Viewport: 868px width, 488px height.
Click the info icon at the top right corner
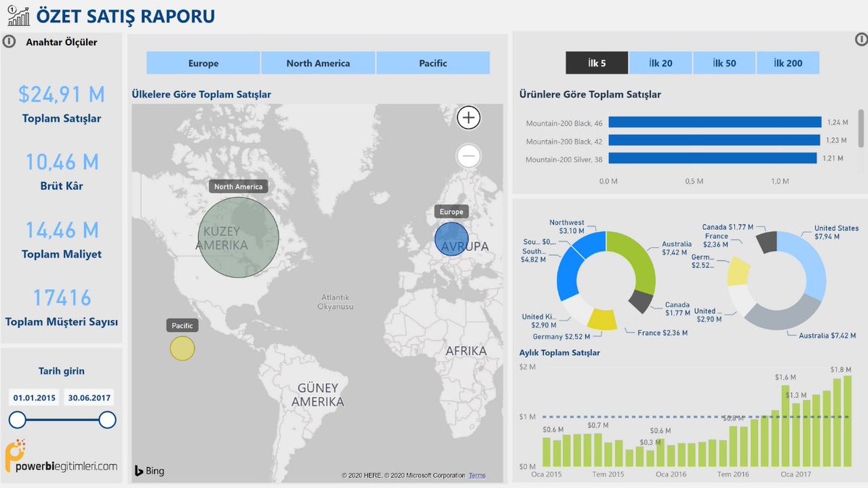pos(860,39)
